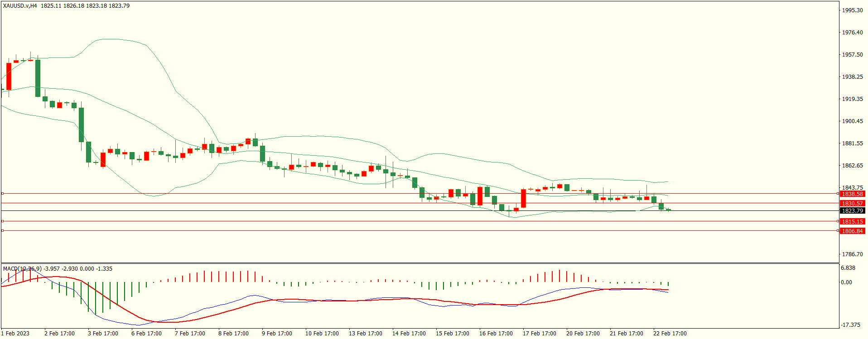Click the 9 Feb 17:00 time label
This screenshot has width=868, height=339.
point(277,334)
